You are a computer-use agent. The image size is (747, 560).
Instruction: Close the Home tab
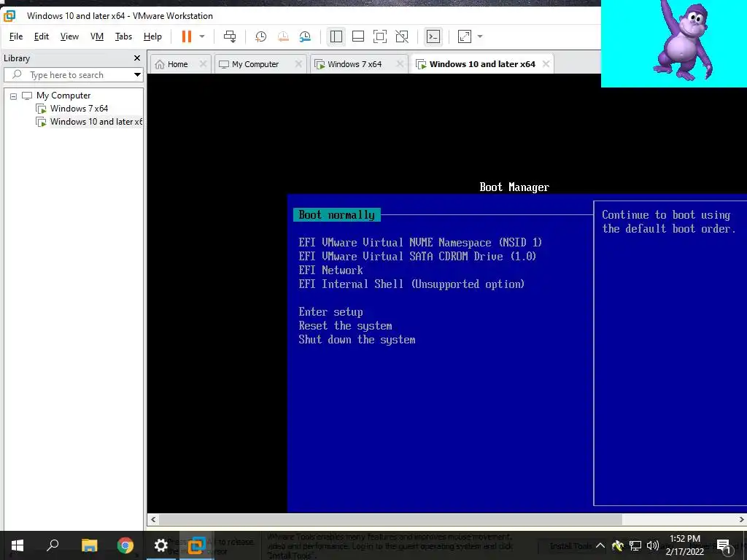(203, 64)
